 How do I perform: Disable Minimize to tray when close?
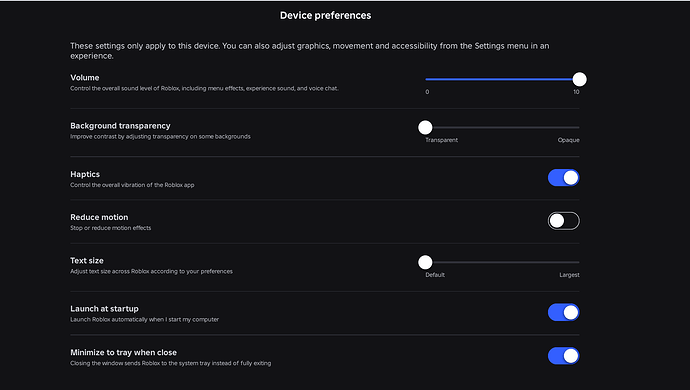coord(563,356)
